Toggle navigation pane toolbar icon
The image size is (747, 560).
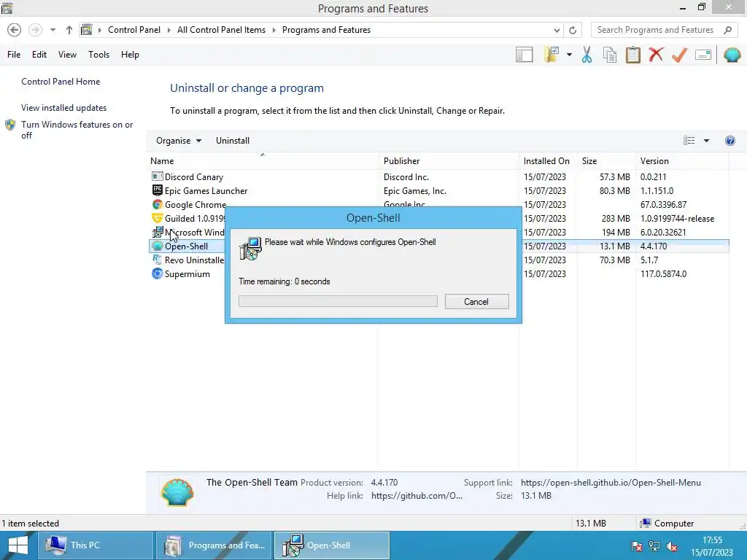524,55
